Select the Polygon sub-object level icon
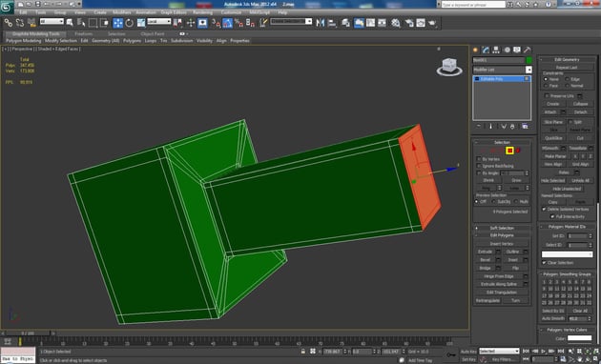Viewport: 601px width, 364px height. 509,151
